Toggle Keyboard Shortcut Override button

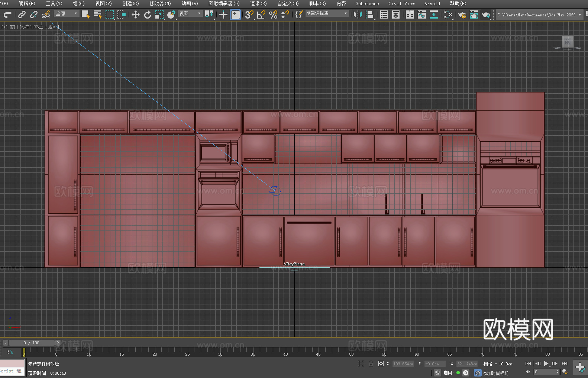(235, 14)
